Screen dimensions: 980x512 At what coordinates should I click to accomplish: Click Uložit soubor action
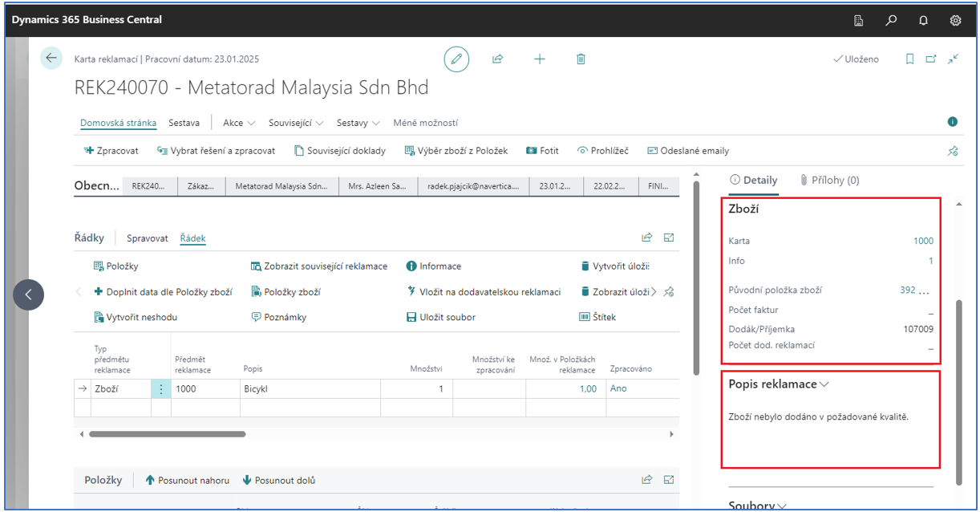(441, 317)
